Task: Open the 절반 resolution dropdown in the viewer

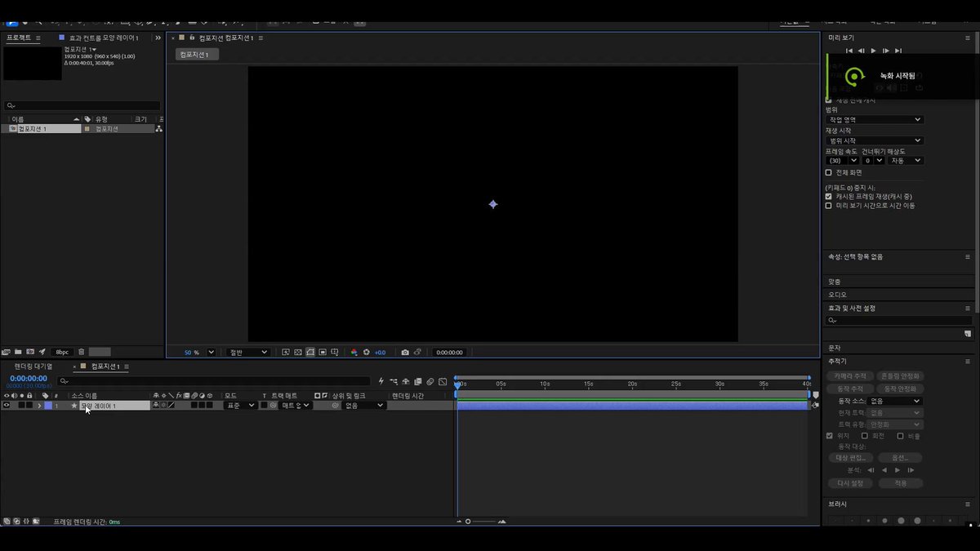Action: [247, 353]
